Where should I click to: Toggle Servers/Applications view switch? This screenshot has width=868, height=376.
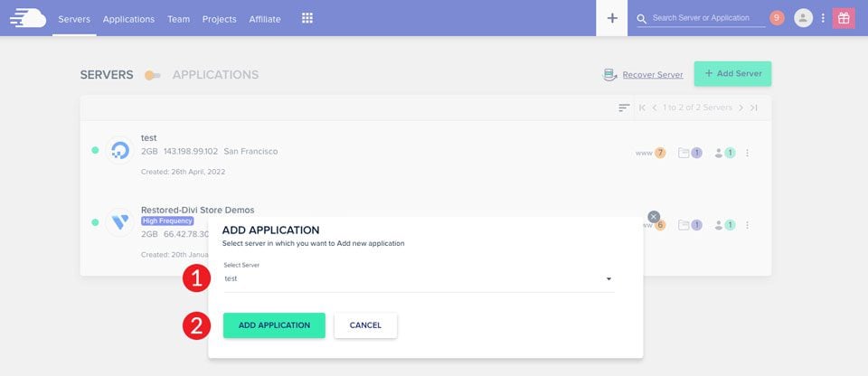click(x=152, y=75)
